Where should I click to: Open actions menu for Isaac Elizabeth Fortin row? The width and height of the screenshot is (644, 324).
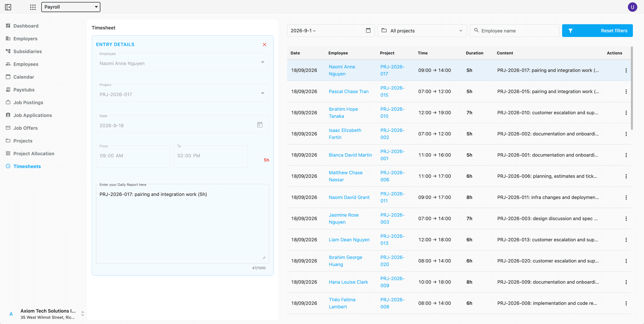click(626, 134)
